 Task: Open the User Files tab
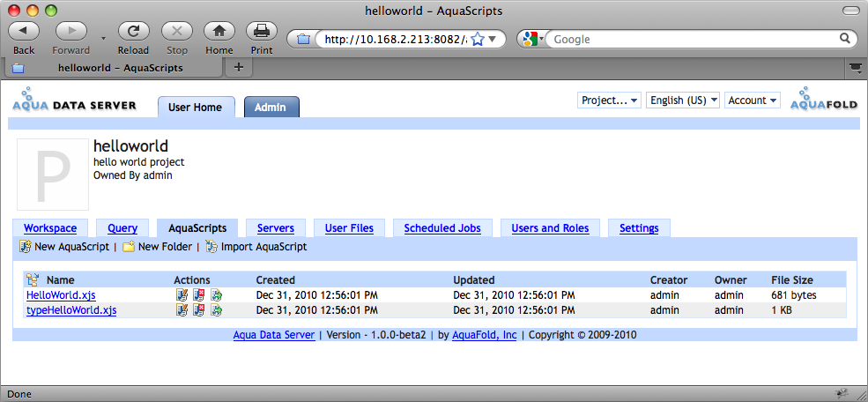pyautogui.click(x=349, y=228)
